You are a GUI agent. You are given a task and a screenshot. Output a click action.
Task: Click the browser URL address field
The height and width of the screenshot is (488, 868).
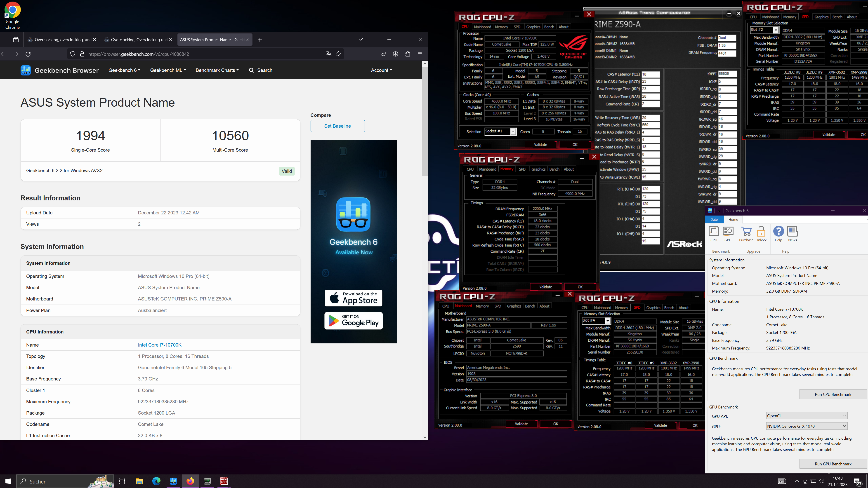[205, 54]
